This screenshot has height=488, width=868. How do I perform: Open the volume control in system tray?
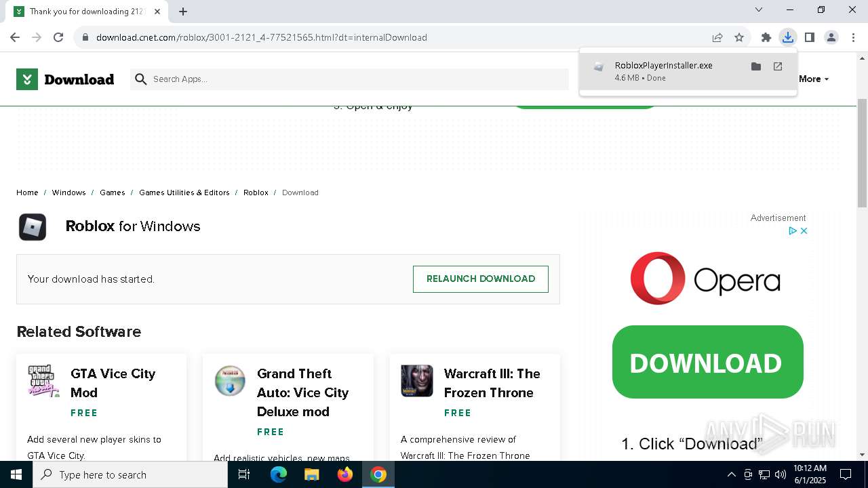(x=781, y=474)
